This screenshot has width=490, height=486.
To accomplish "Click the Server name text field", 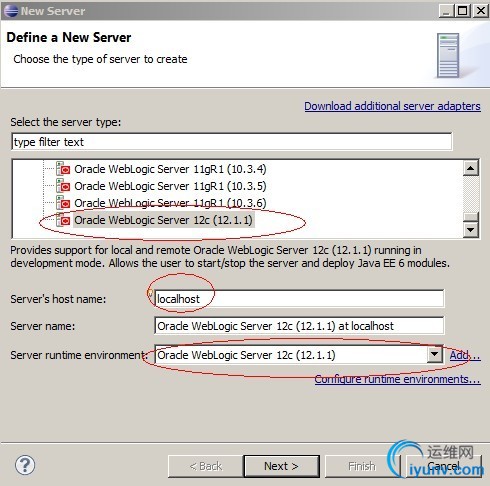I will coord(299,326).
